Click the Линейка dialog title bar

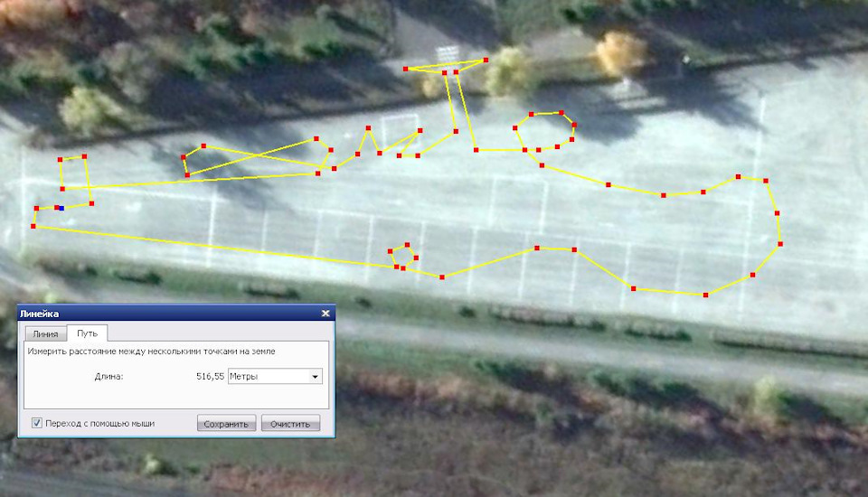click(176, 314)
